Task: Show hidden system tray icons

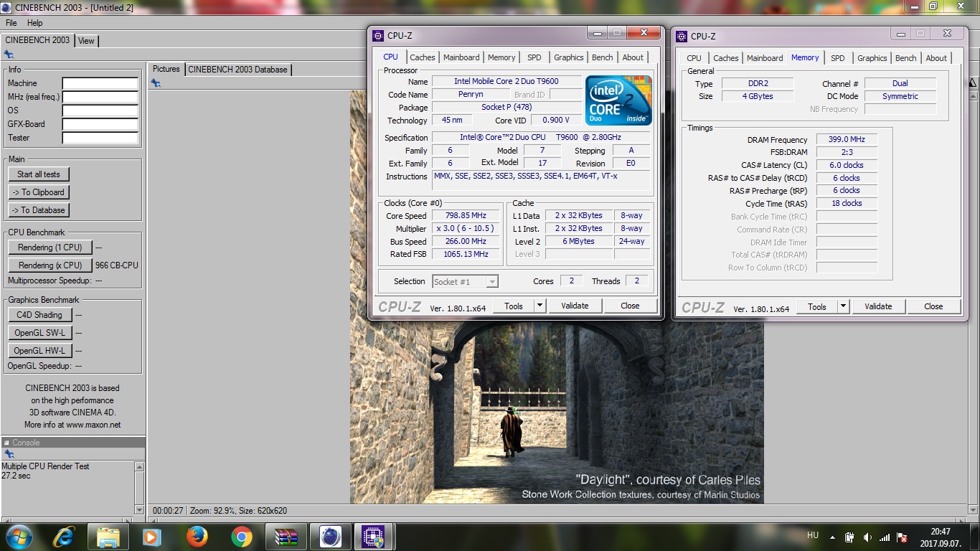Action: (x=831, y=537)
